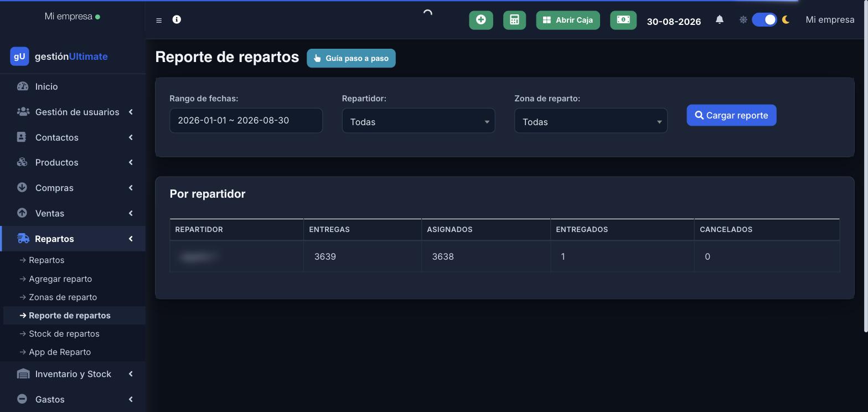Click the sun light-mode icon

tap(743, 19)
